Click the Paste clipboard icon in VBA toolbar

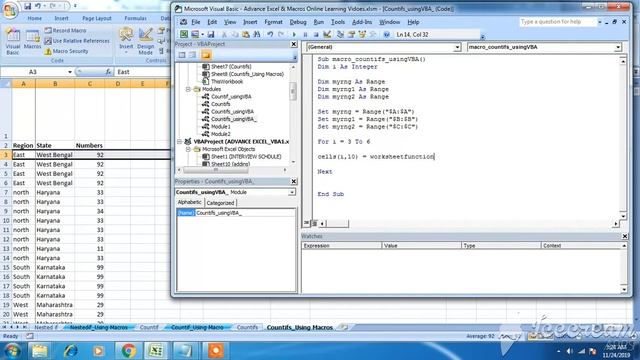[246, 35]
